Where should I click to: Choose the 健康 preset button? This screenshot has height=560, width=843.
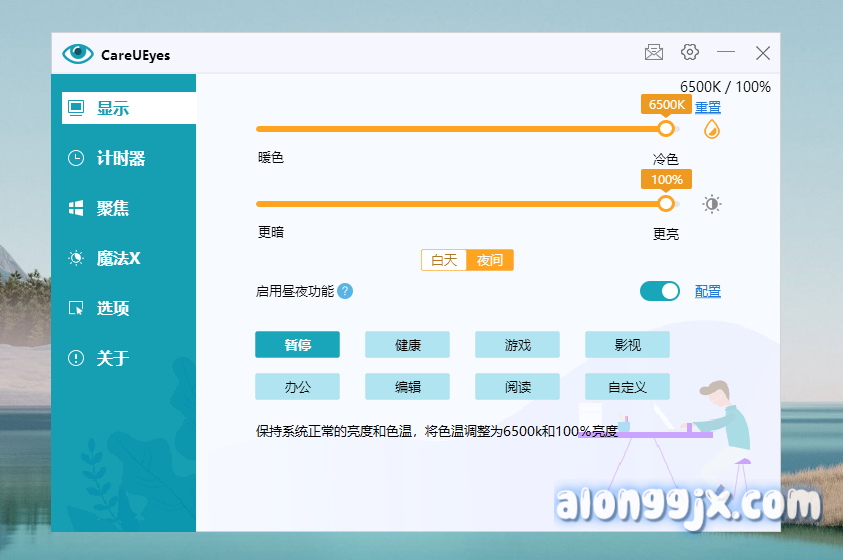[x=407, y=345]
